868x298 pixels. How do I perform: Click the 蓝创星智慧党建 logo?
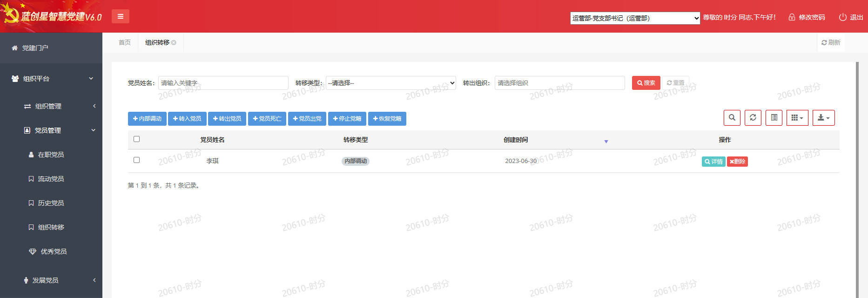tap(52, 16)
